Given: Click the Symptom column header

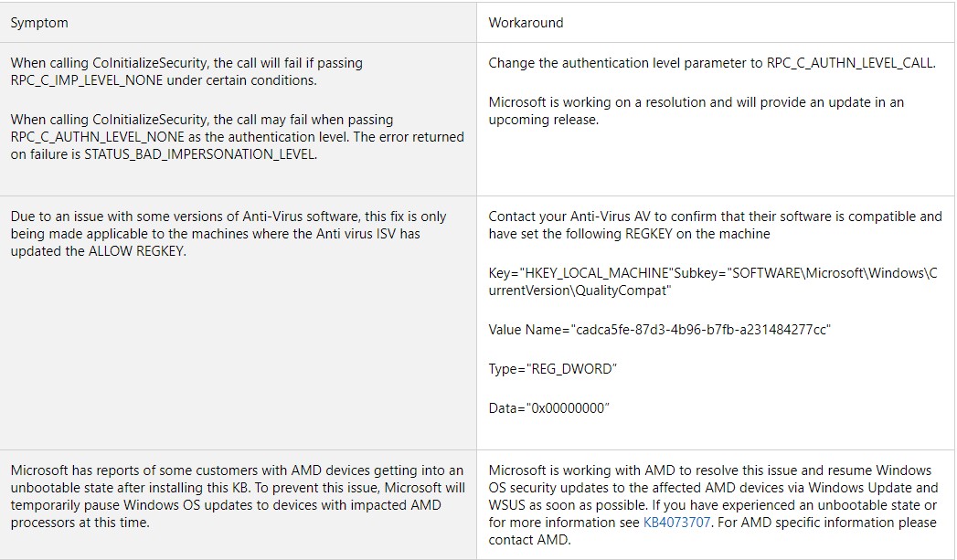Looking at the screenshot, I should (x=39, y=23).
